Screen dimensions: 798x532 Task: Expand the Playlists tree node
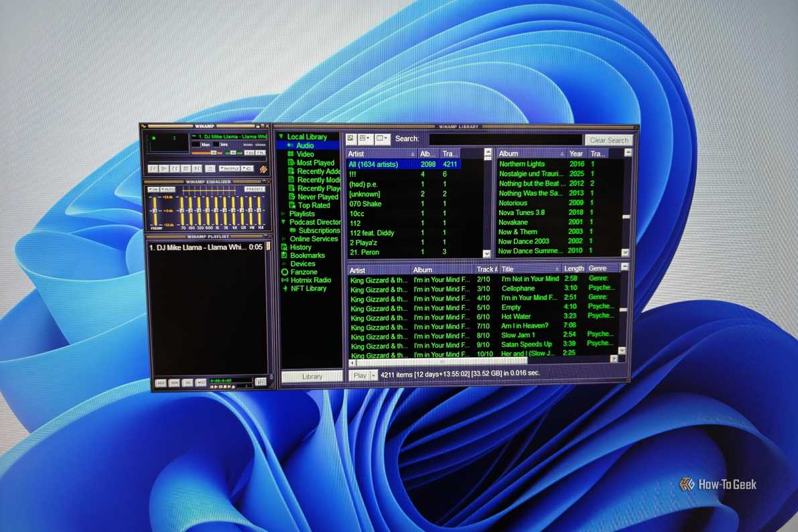point(283,214)
